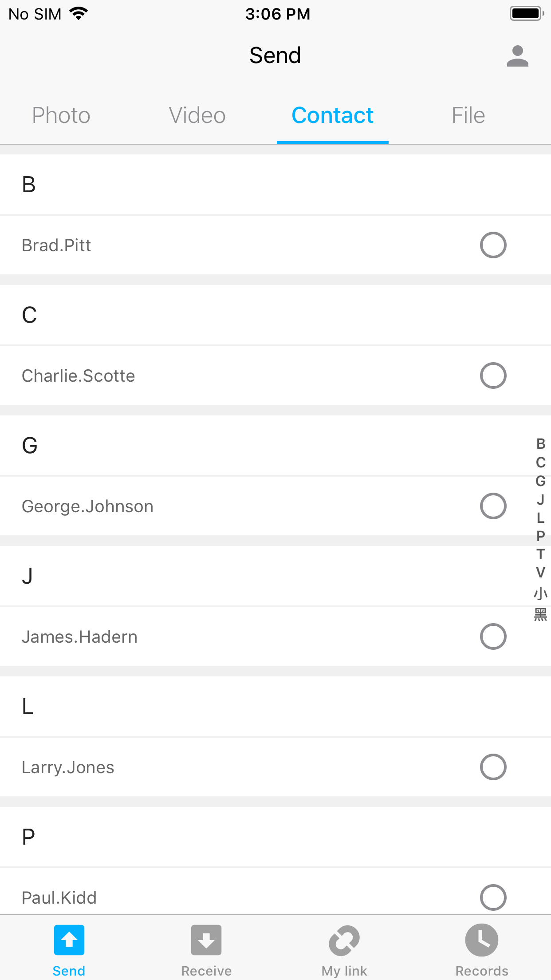The image size is (551, 980).
Task: Select the Brad.Pitt contact radio button
Action: (493, 245)
